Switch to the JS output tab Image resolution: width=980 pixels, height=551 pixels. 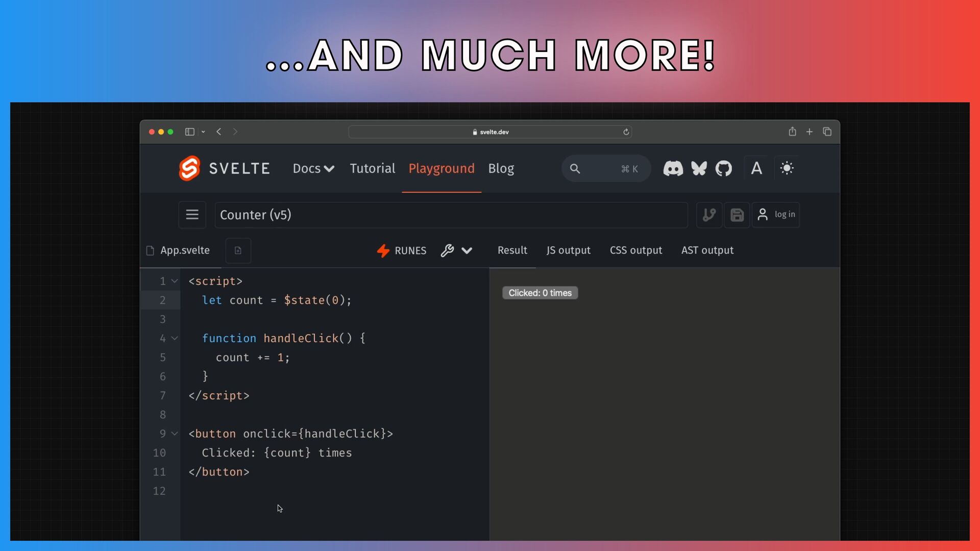click(568, 251)
